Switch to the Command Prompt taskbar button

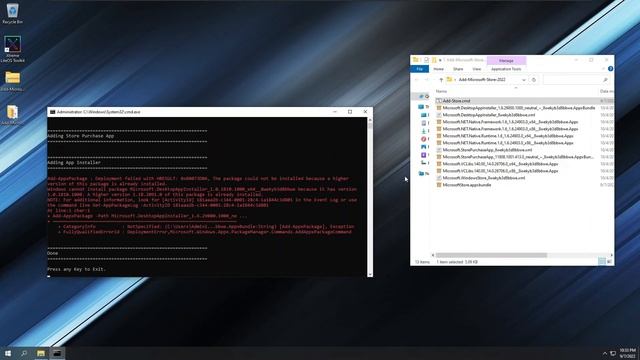(x=57, y=353)
